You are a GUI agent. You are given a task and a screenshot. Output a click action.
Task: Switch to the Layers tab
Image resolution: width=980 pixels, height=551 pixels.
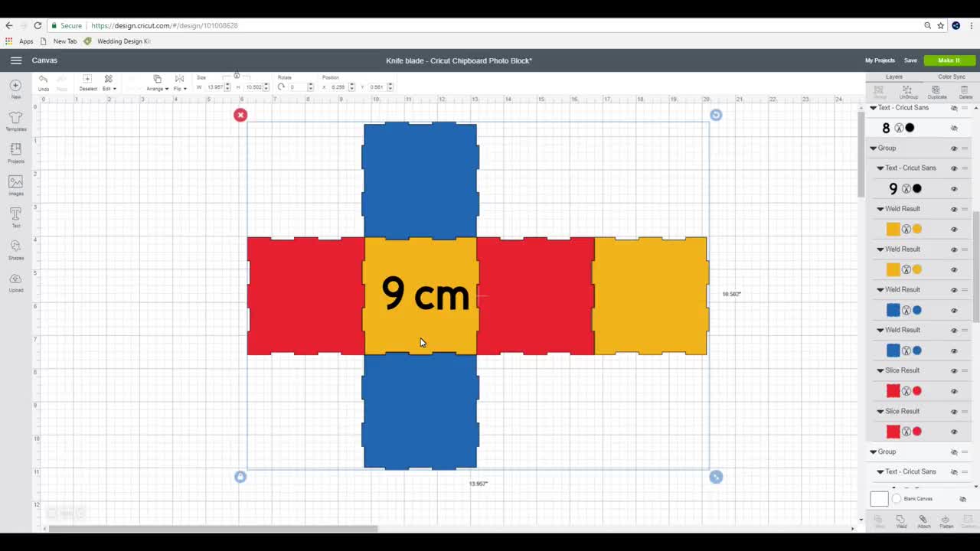point(894,77)
